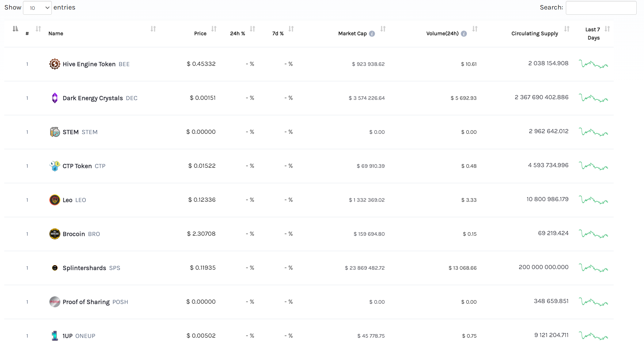Click the STEM token logo icon
The height and width of the screenshot is (352, 644).
pos(55,132)
